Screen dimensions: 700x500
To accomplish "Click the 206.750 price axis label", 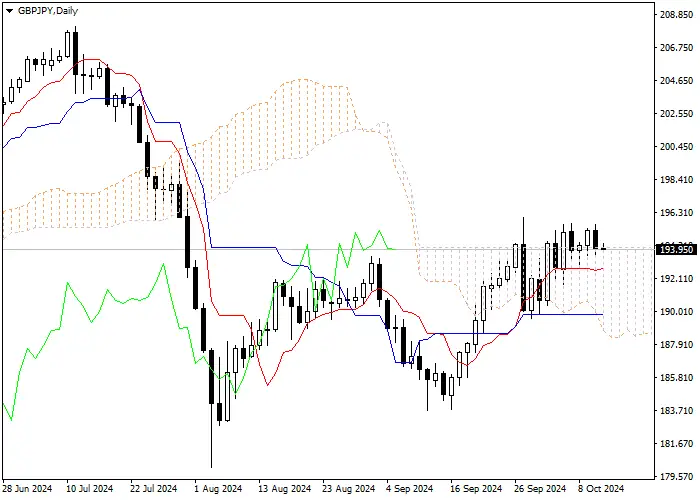I will tap(676, 48).
